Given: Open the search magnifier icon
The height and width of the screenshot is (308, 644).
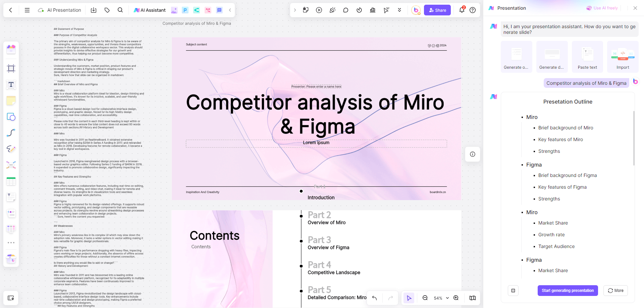Looking at the screenshot, I should (x=120, y=10).
